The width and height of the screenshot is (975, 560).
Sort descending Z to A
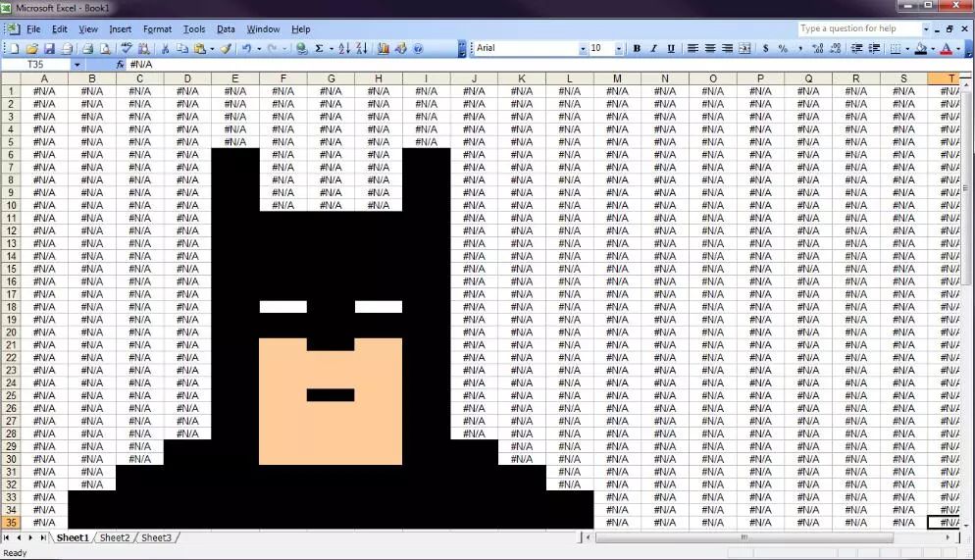click(362, 48)
